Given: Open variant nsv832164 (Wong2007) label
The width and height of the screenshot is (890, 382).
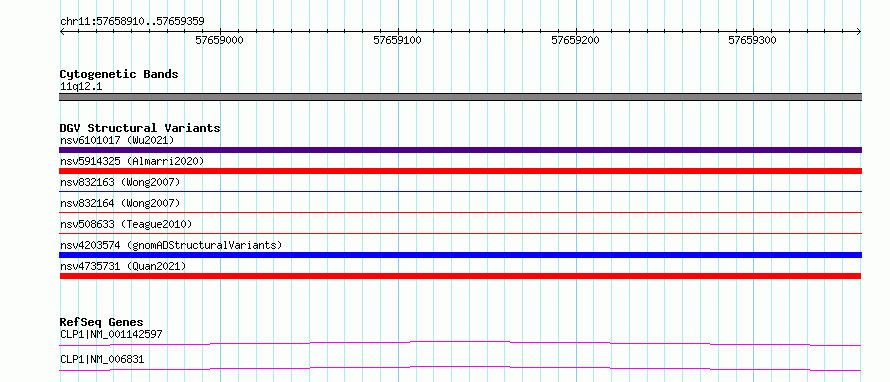Looking at the screenshot, I should tap(120, 203).
